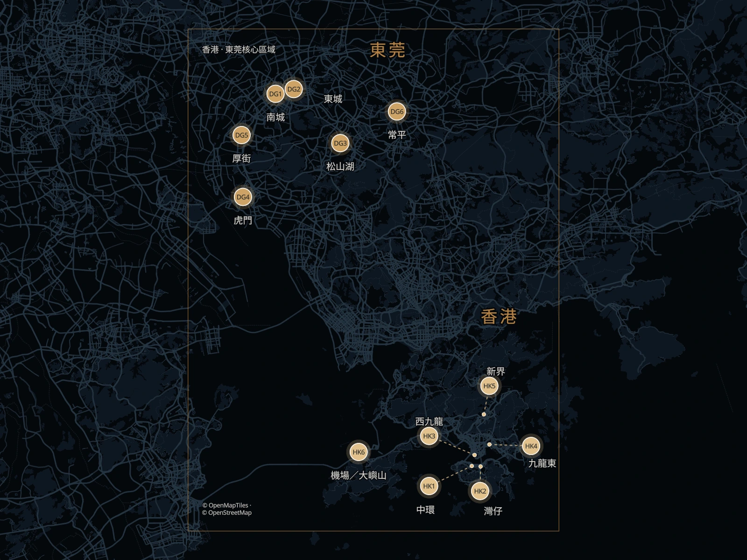Click the 灣仔 label text
Viewport: 747px width, 560px height.
(x=493, y=511)
